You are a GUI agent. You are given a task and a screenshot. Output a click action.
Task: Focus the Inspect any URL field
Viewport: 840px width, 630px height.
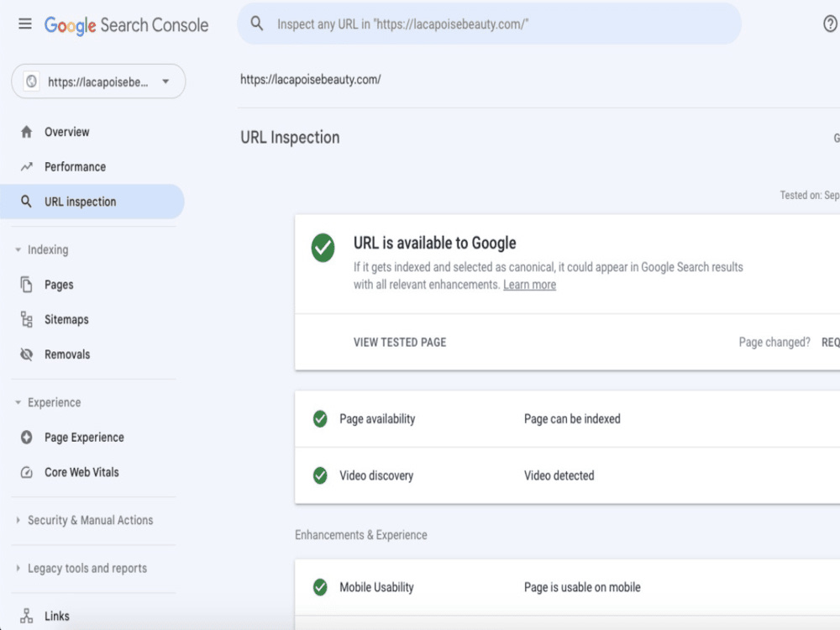pos(489,24)
